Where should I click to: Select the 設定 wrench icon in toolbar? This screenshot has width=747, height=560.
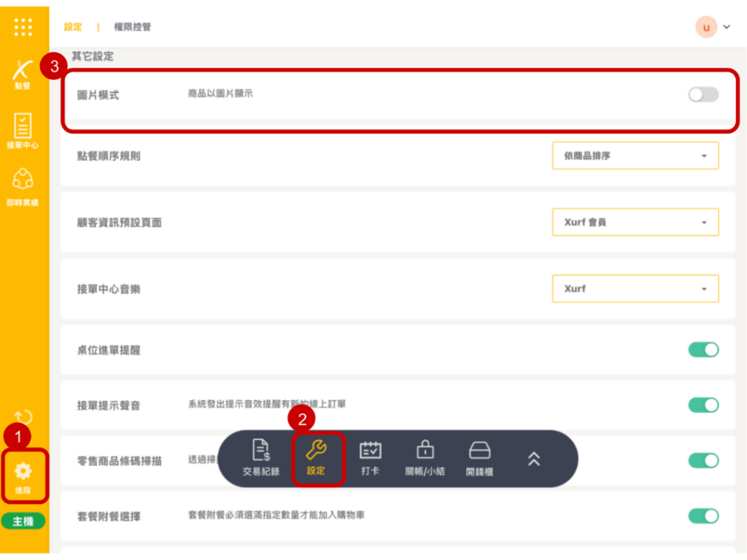(317, 458)
